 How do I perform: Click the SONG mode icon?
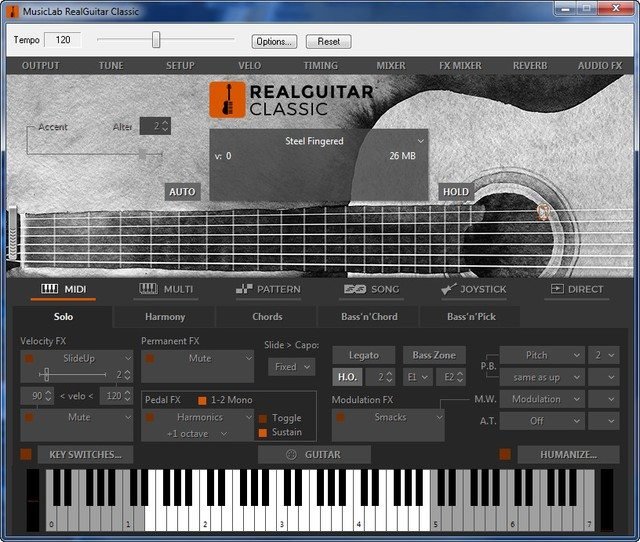[x=355, y=289]
